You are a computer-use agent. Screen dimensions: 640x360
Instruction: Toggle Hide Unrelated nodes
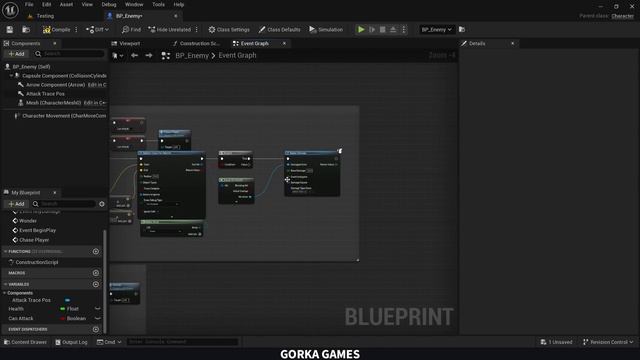pyautogui.click(x=169, y=29)
